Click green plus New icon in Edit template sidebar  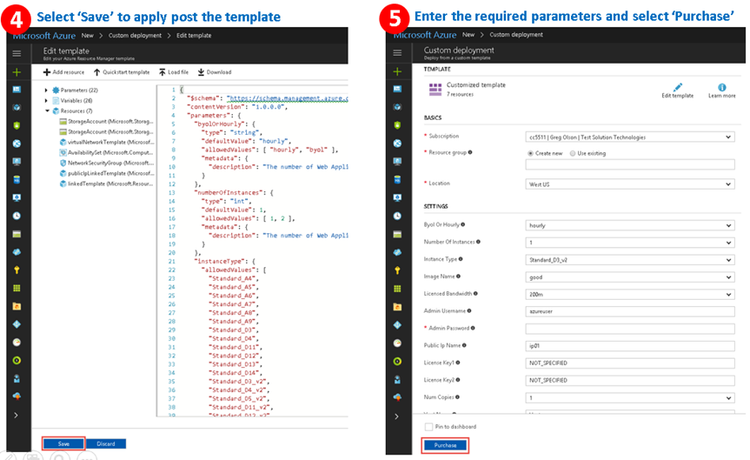point(17,72)
